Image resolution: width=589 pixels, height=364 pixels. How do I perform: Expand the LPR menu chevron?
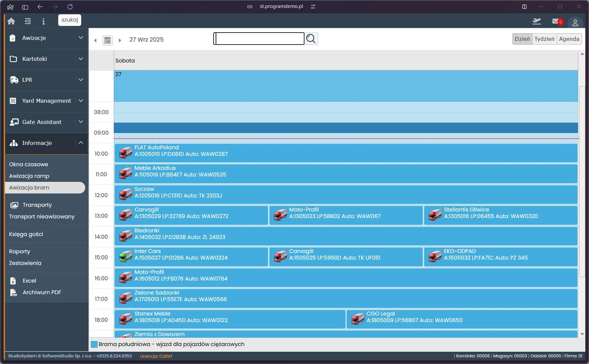(81, 80)
